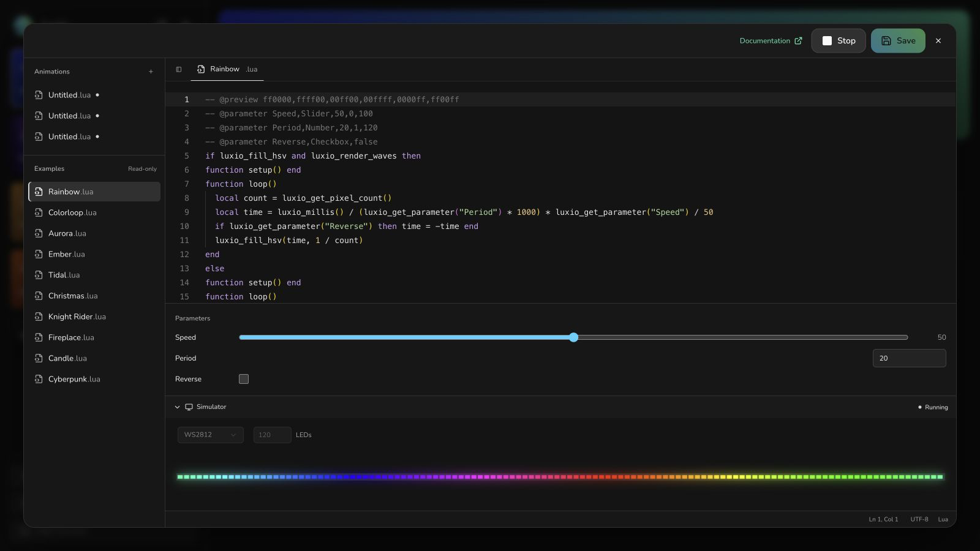980x551 pixels.
Task: Open the third Untitled.lua animation
Action: click(x=94, y=137)
